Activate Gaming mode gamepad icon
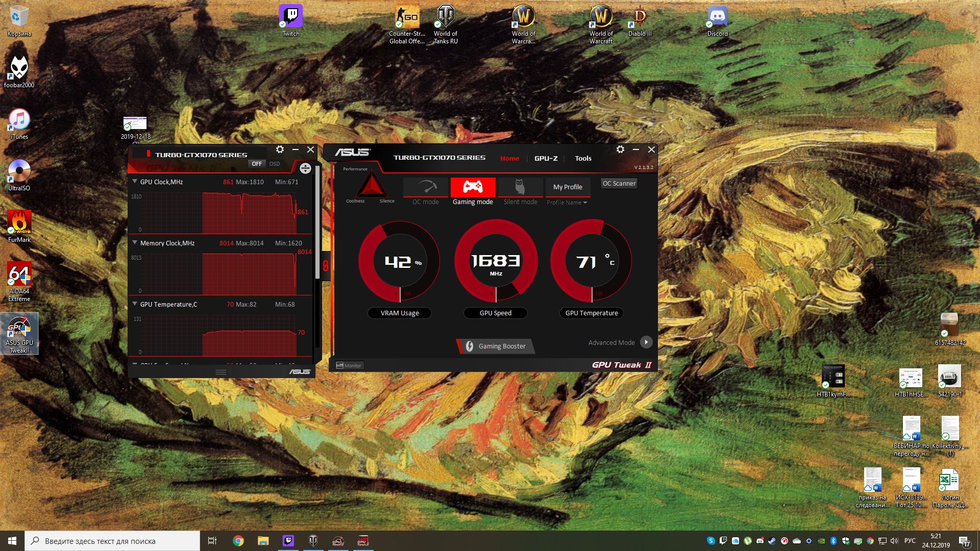Image resolution: width=980 pixels, height=551 pixels. point(473,187)
